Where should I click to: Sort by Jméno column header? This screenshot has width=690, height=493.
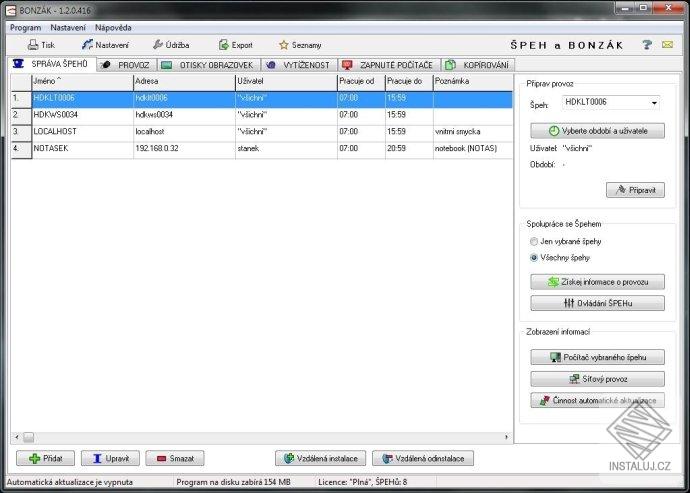pos(83,81)
